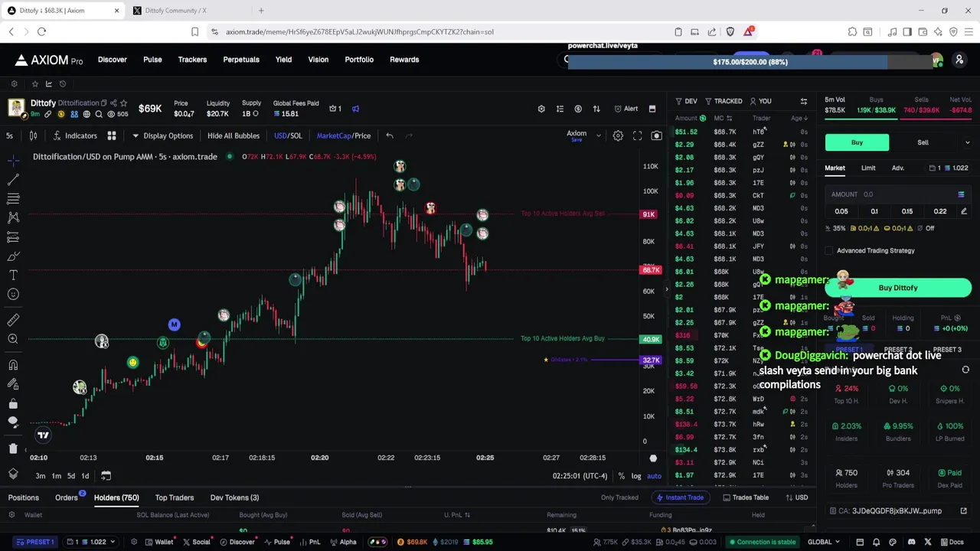Change the candlestick chart type
Screen dimensions: 980x551
pyautogui.click(x=33, y=135)
